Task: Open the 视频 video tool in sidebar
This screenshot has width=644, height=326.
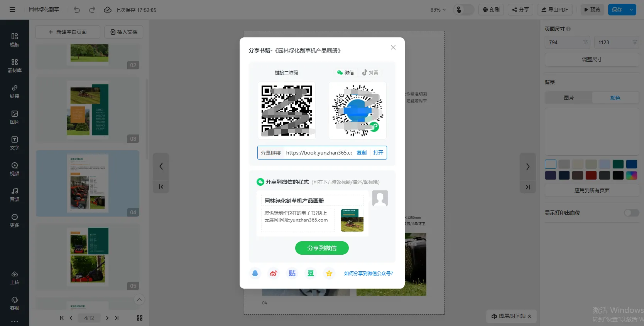Action: (15, 169)
